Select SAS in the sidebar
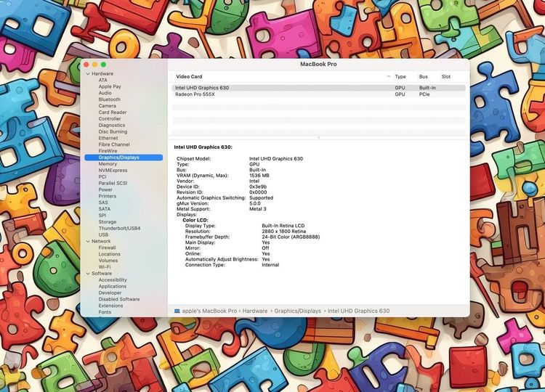 point(103,203)
